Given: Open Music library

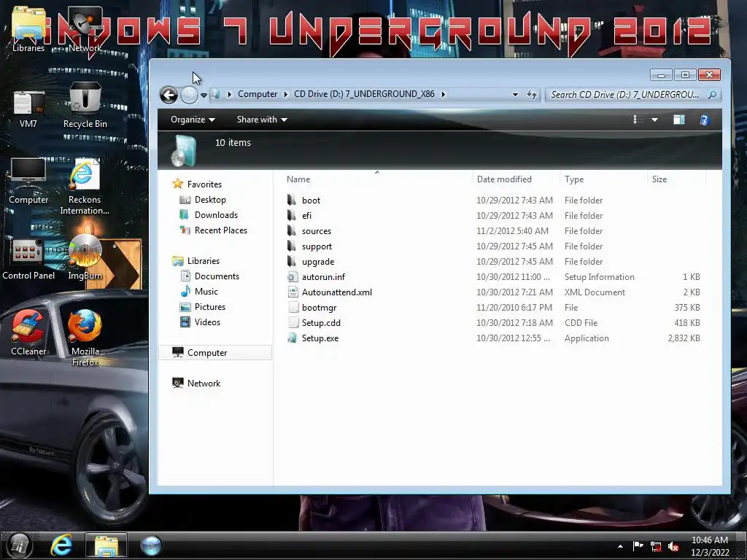Looking at the screenshot, I should [206, 292].
